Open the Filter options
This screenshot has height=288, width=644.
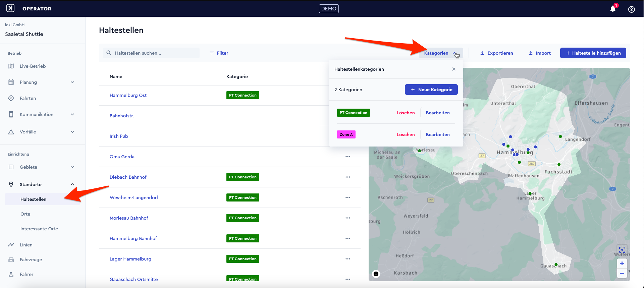pos(219,53)
